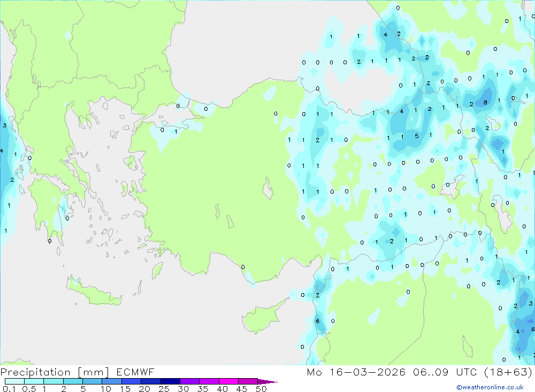Open the weatheronline.co.uk credit link

490,387
